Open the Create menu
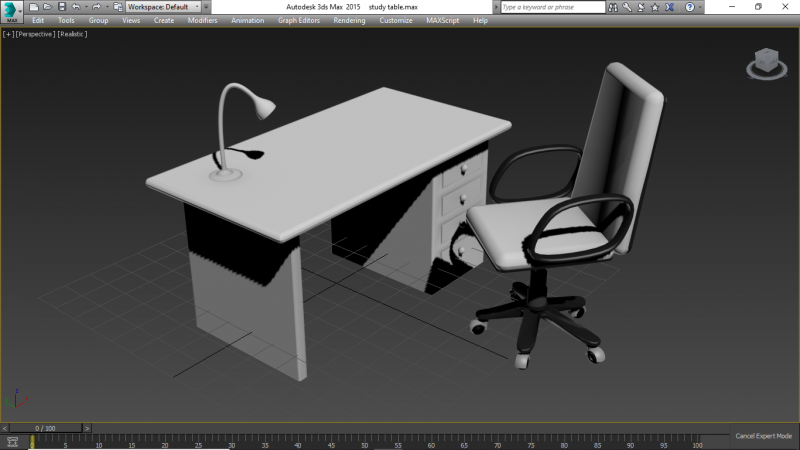The height and width of the screenshot is (450, 800). (x=164, y=20)
